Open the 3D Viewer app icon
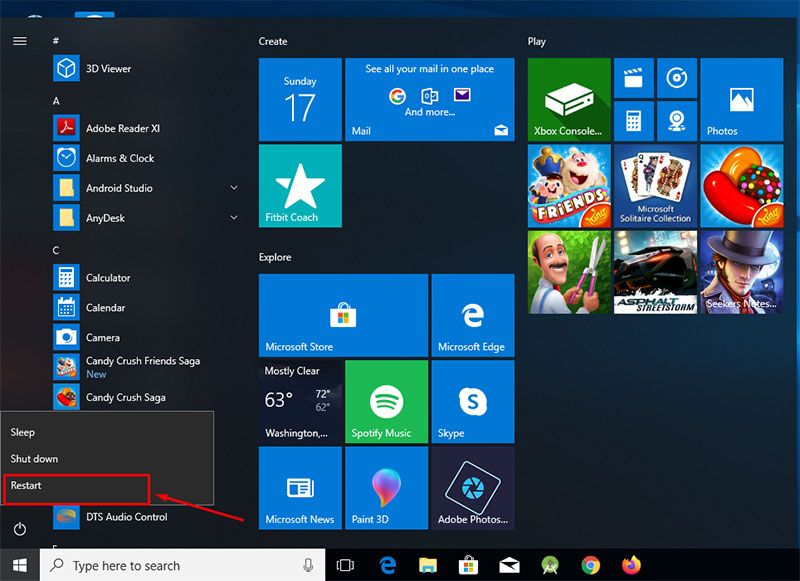 [66, 68]
